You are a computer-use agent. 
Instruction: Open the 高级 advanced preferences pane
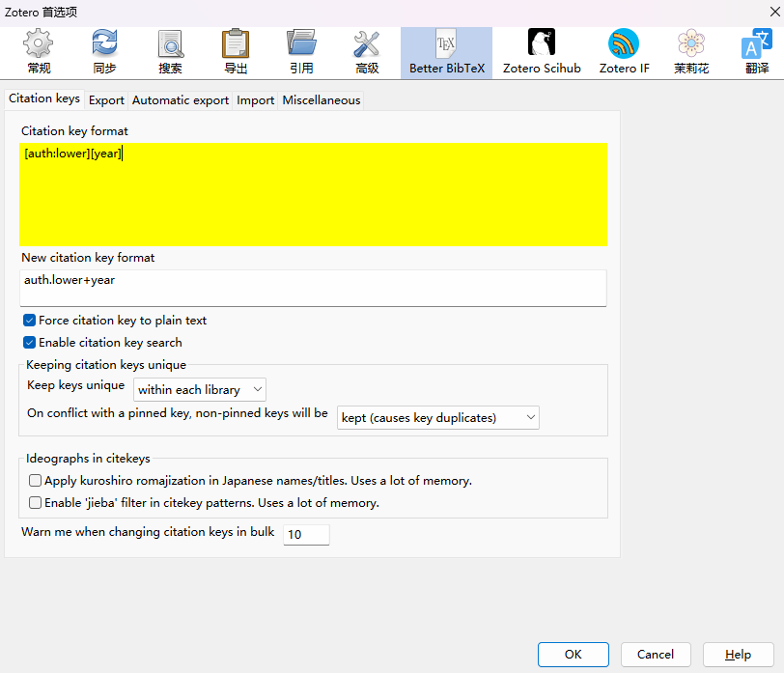tap(367, 52)
